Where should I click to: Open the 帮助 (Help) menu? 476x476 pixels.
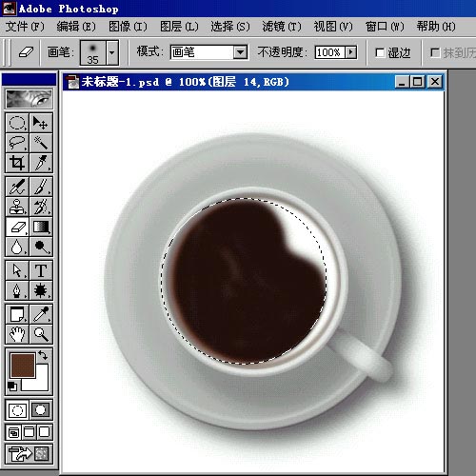coord(436,27)
